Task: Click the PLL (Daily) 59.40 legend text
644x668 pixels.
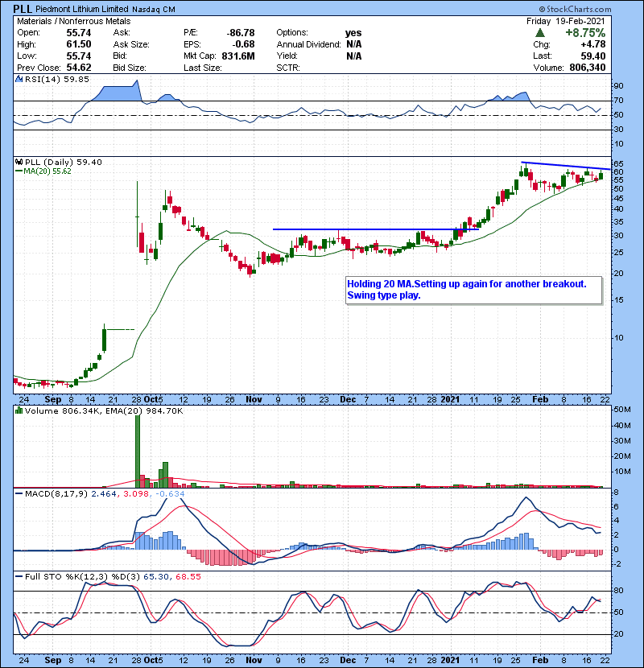Action: pos(64,163)
